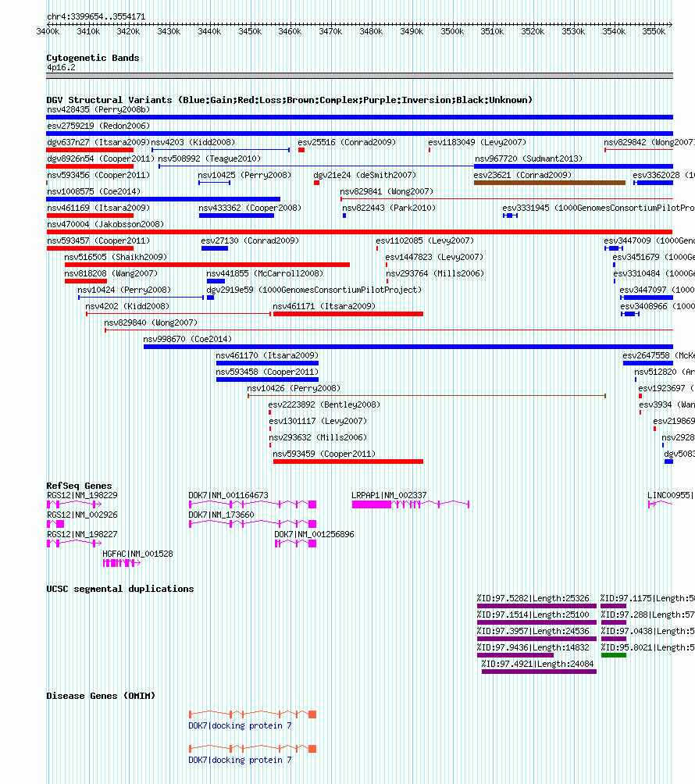Open first DOK7|docking protein 7 link
This screenshot has width=695, height=784.
point(240,726)
